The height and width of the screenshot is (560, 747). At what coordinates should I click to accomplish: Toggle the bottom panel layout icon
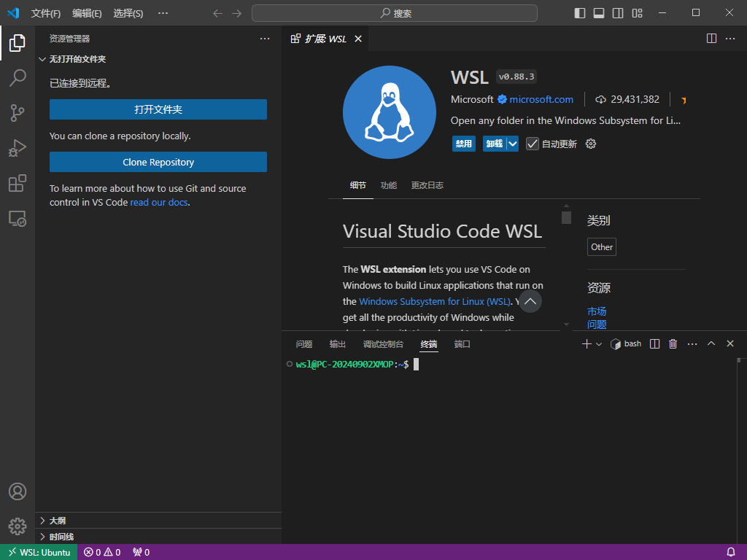(x=599, y=13)
